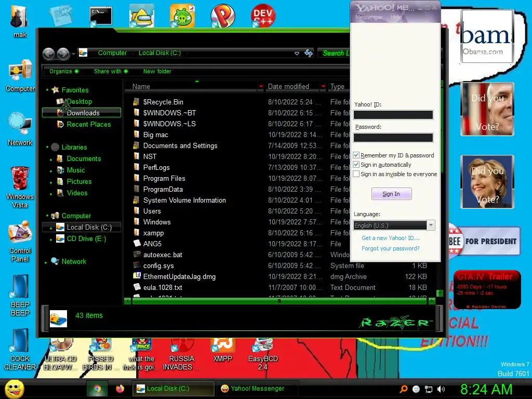The image size is (532, 399).
Task: Open the COCK CLEANER desktop shortcut
Action: pos(20,350)
